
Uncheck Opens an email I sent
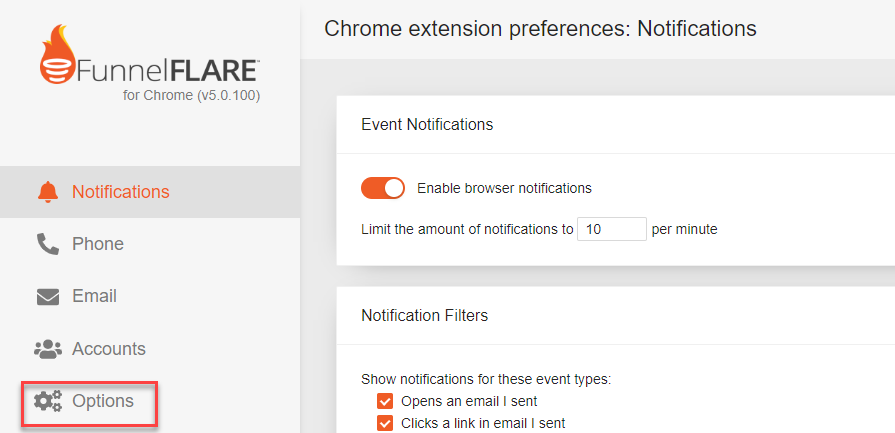tap(385, 402)
